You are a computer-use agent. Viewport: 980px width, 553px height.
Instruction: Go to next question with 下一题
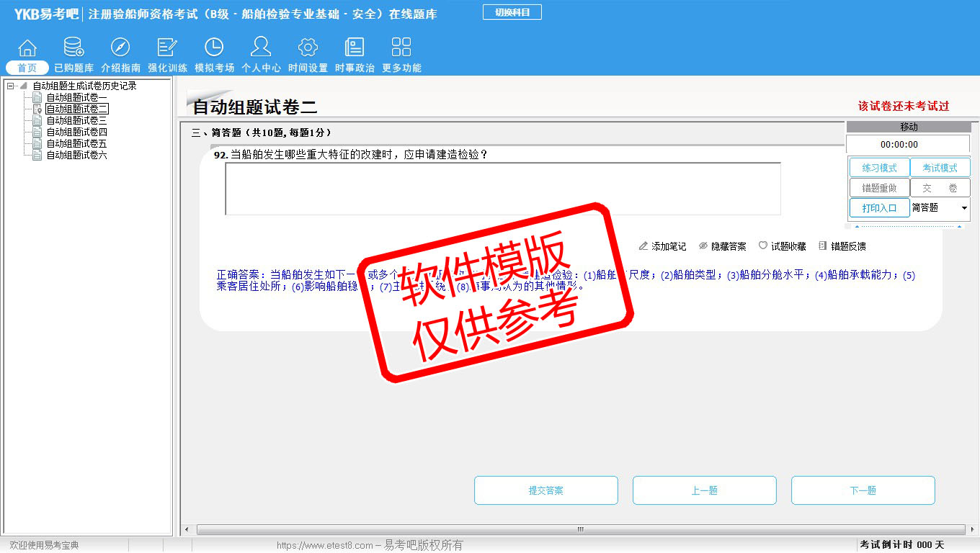pos(863,490)
